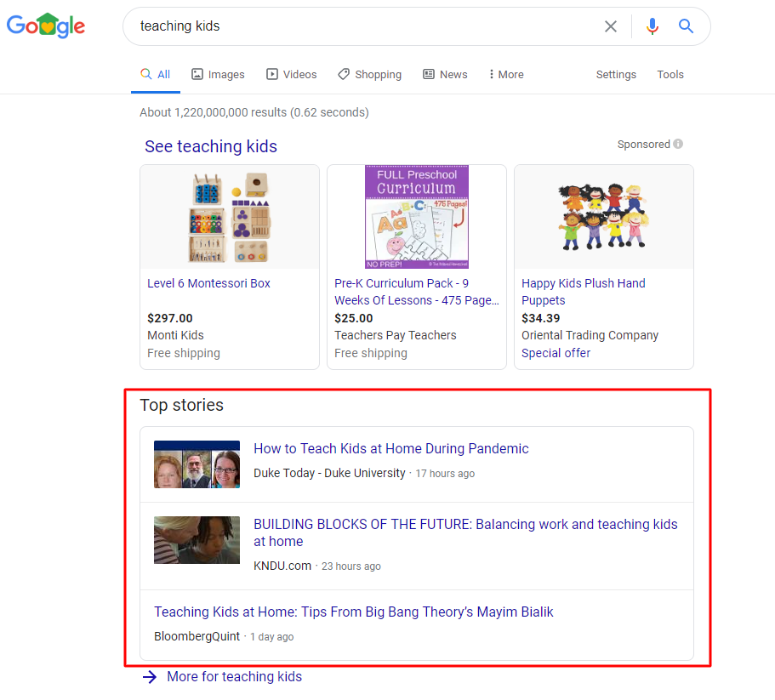
Task: Click the Top stories heading
Action: 182,405
